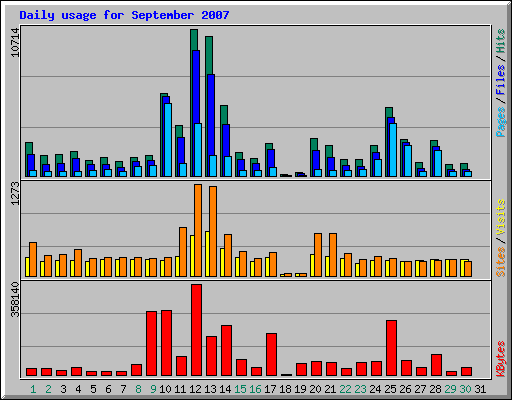The image size is (512, 400).
Task: Click day 15 axis label
Action: click(240, 389)
